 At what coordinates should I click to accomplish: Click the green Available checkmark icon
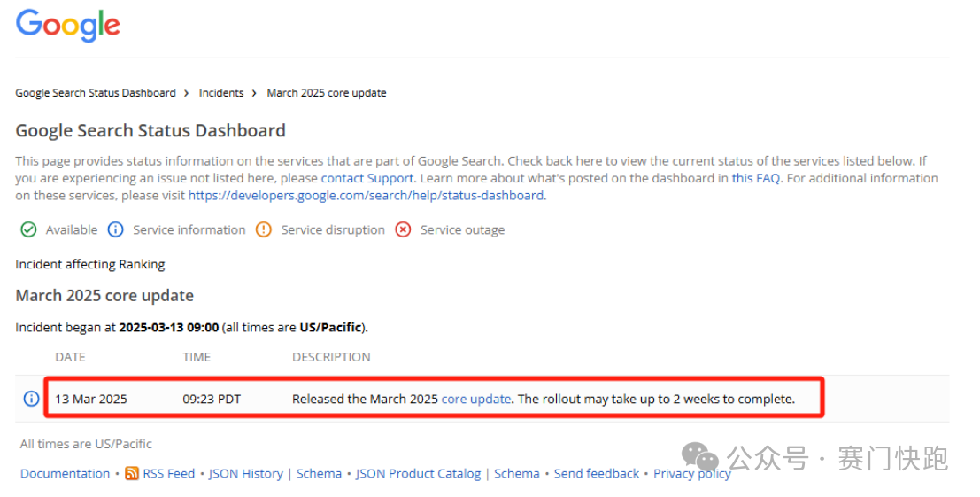coord(28,229)
